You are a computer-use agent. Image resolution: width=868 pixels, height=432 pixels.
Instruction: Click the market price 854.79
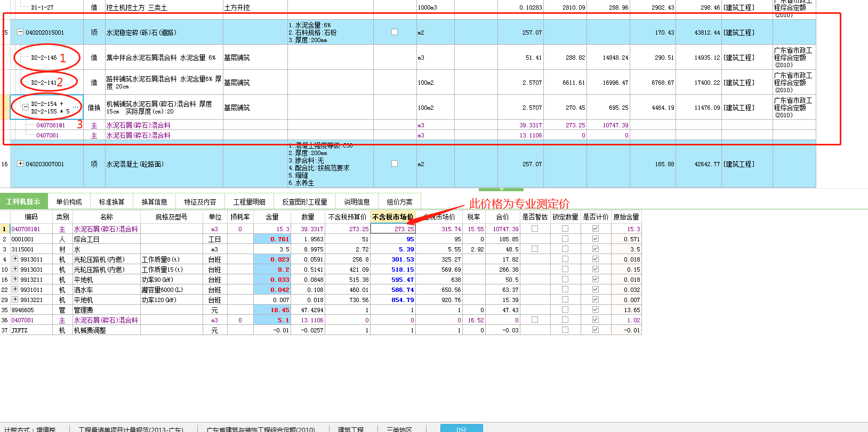tap(403, 300)
